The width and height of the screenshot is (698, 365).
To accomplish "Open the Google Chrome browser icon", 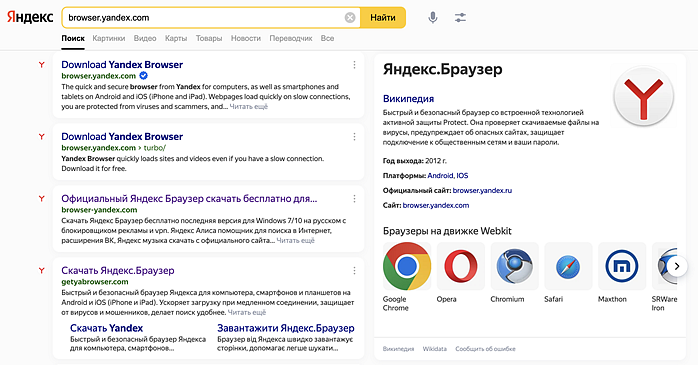I will (x=407, y=266).
